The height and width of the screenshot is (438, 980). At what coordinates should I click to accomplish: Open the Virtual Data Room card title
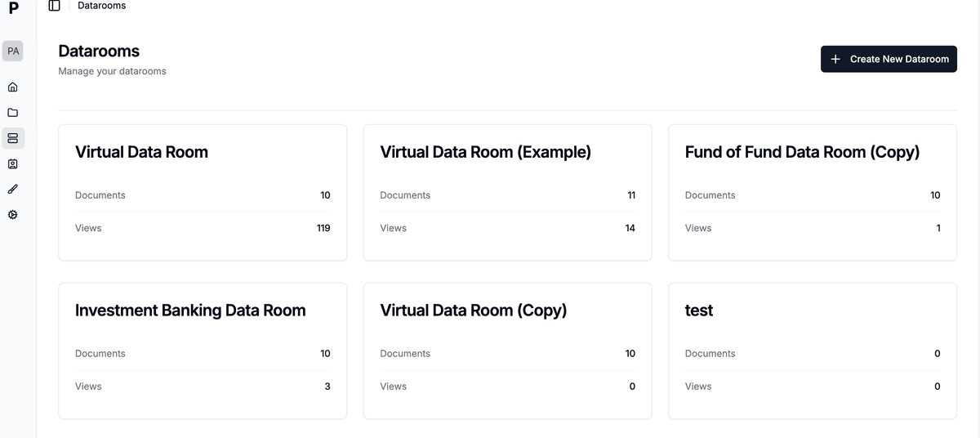point(141,152)
